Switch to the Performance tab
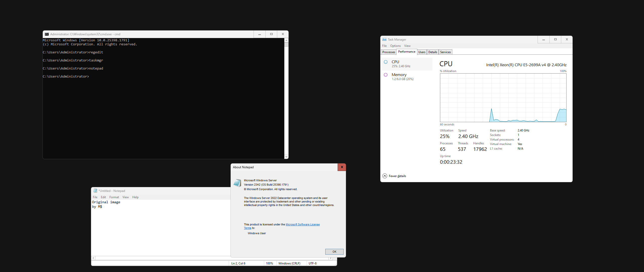 [407, 52]
